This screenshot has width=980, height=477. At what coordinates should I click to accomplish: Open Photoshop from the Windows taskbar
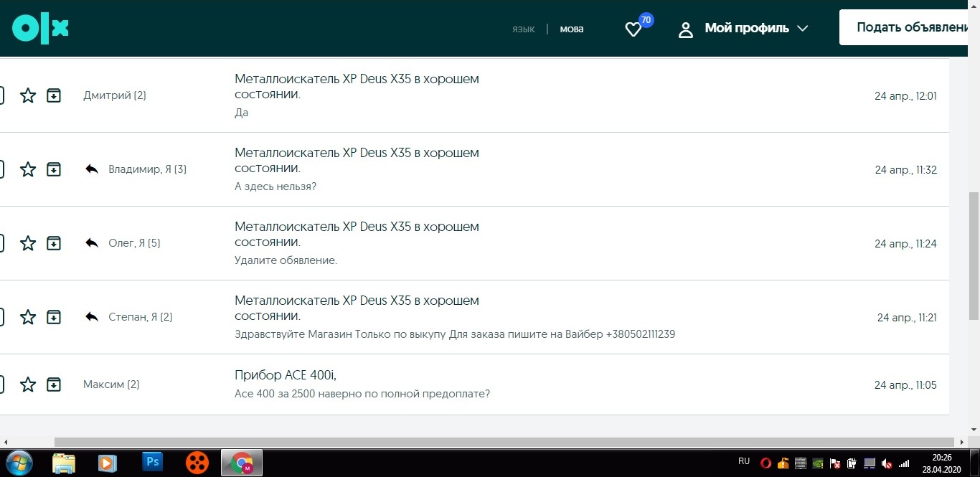(152, 462)
